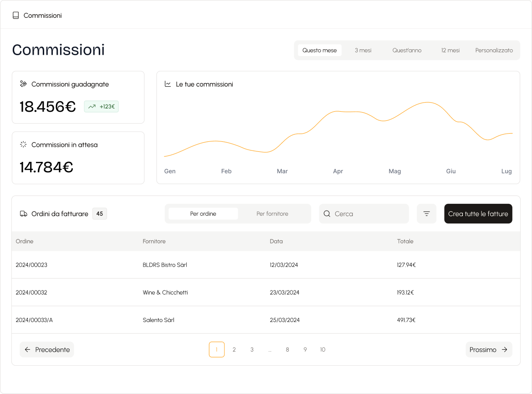The width and height of the screenshot is (532, 394).
Task: Click the Commissioni guadagnate coins icon
Action: click(23, 84)
